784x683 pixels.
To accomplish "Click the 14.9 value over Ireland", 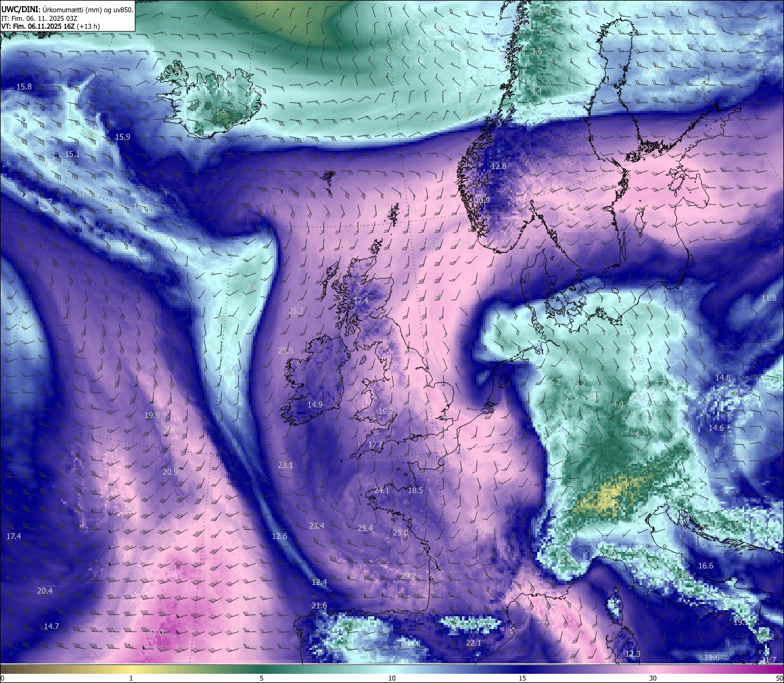I will pos(315,405).
